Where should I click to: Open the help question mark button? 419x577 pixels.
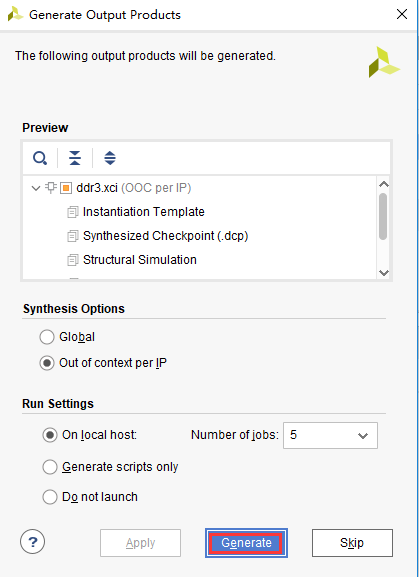pyautogui.click(x=32, y=542)
